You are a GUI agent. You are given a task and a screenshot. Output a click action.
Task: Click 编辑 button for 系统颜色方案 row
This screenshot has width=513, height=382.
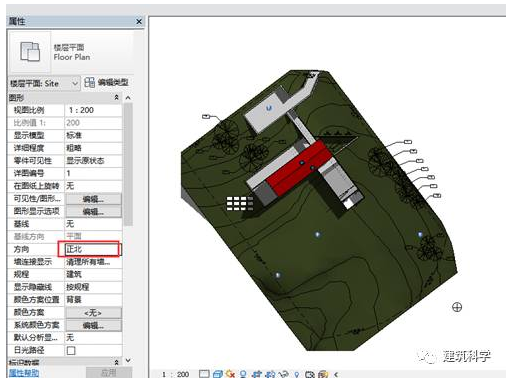[x=93, y=325]
